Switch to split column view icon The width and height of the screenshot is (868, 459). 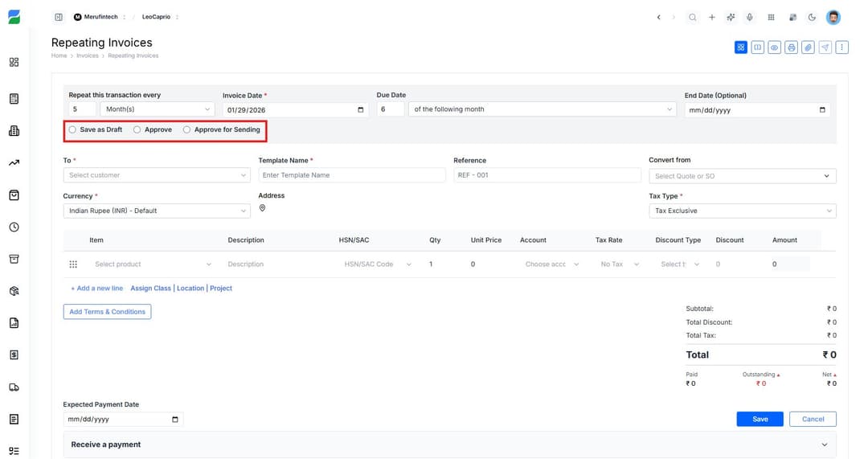tap(758, 47)
